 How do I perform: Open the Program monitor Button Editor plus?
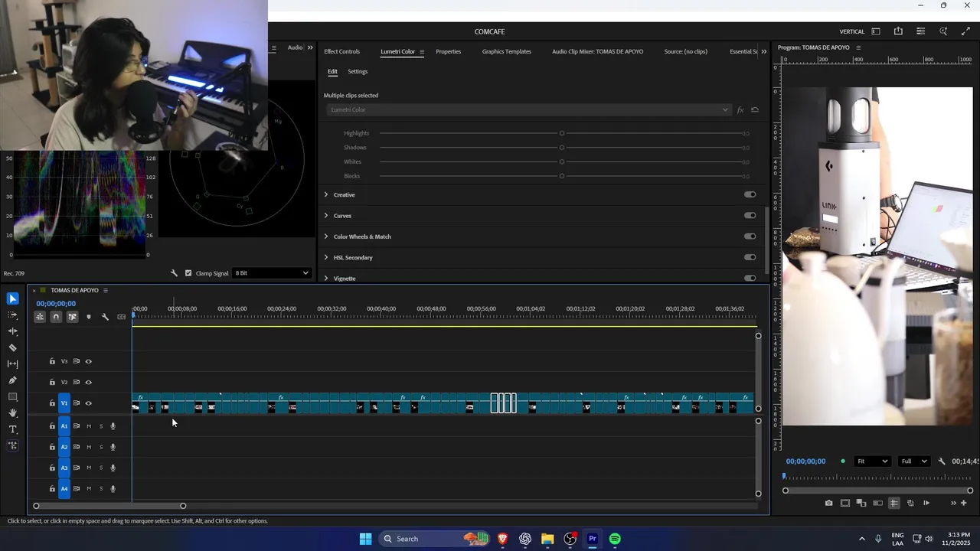pos(964,503)
